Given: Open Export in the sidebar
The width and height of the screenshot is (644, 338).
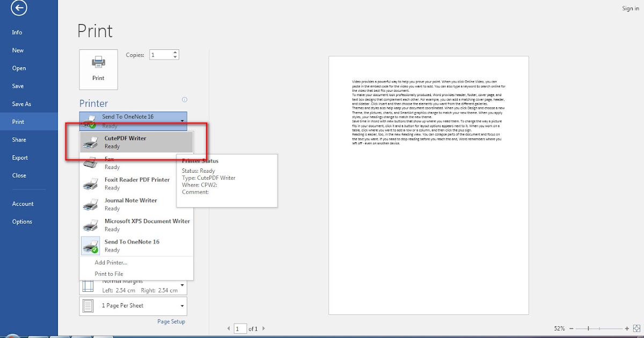Looking at the screenshot, I should 20,158.
